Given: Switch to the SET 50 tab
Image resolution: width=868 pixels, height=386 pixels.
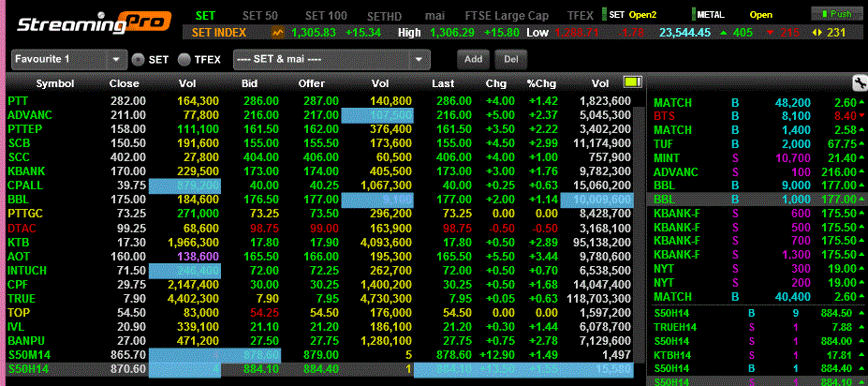Looking at the screenshot, I should click(x=260, y=15).
